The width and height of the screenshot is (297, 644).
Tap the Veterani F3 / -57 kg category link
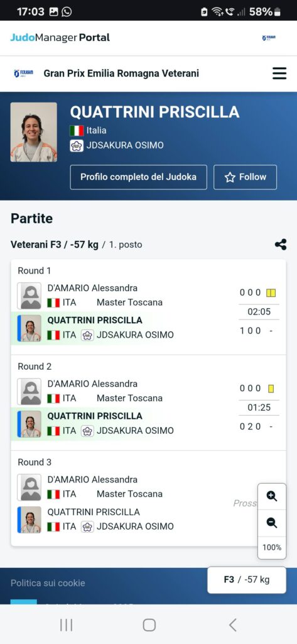(54, 245)
